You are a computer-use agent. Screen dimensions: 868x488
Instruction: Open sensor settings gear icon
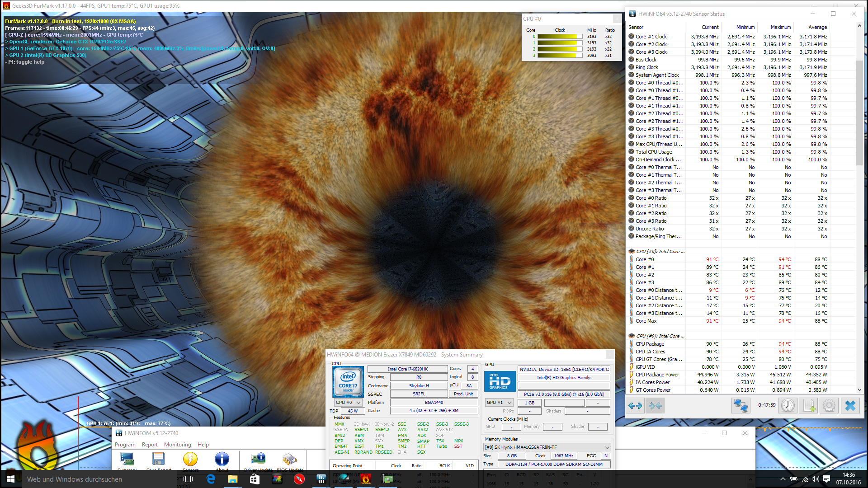tap(829, 405)
